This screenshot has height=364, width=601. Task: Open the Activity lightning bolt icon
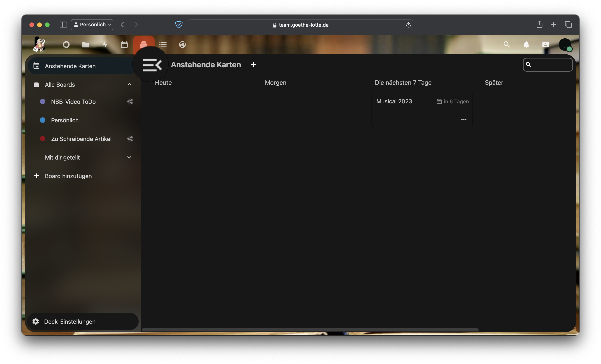(x=105, y=45)
